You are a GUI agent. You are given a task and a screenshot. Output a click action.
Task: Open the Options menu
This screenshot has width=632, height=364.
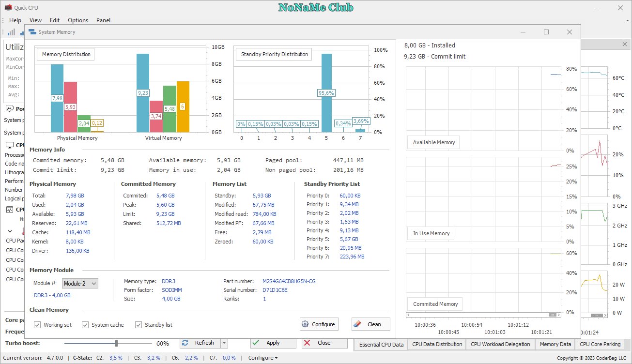(78, 20)
